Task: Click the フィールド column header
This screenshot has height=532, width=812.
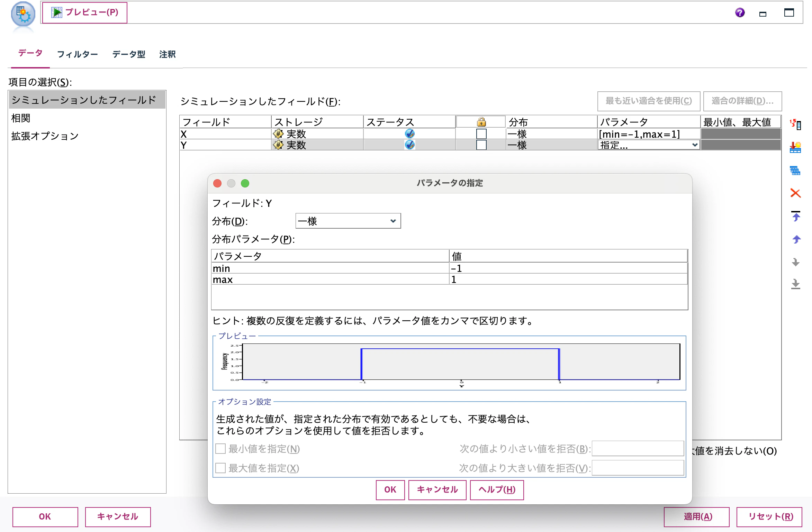Action: pyautogui.click(x=225, y=122)
